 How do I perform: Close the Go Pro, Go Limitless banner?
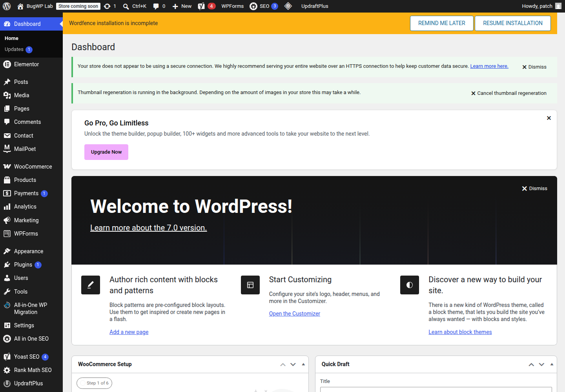click(549, 118)
